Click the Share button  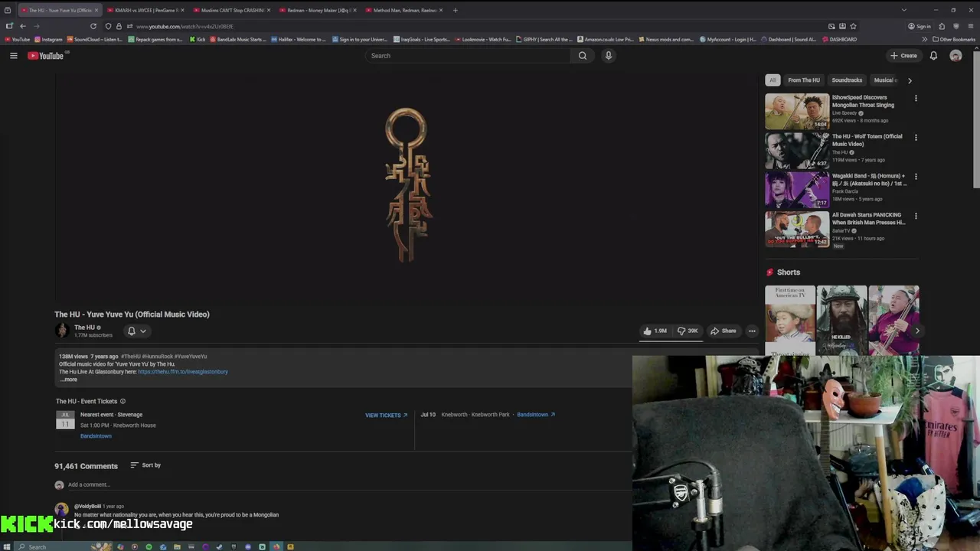[x=724, y=331]
